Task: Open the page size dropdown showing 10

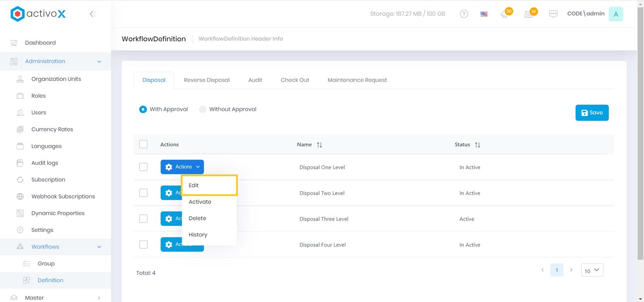Action: coord(592,270)
